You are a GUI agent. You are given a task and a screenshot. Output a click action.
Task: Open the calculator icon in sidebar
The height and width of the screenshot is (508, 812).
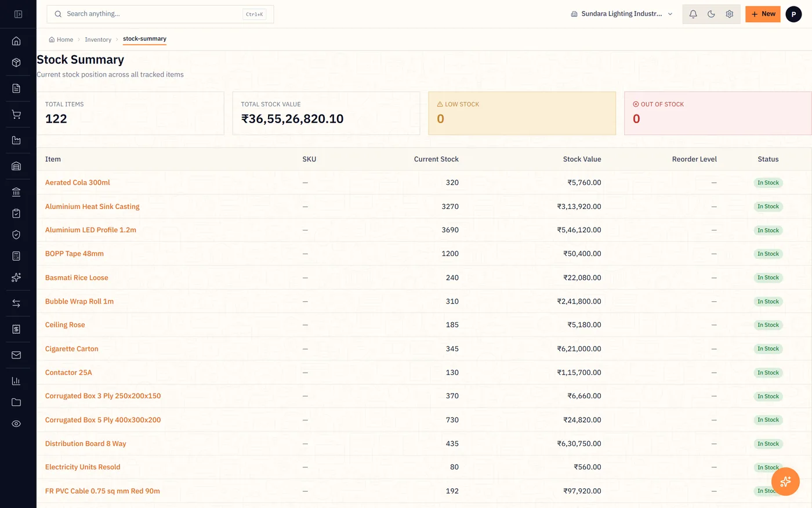(16, 256)
